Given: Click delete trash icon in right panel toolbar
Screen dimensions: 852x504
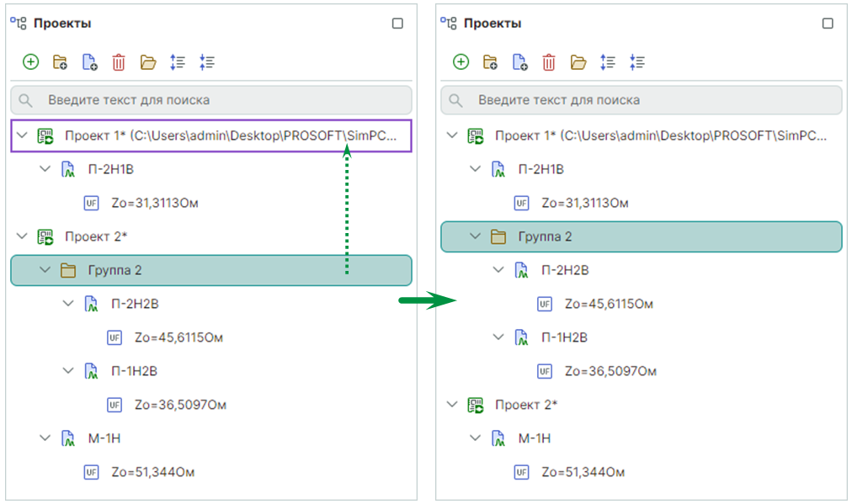Looking at the screenshot, I should click(x=549, y=61).
